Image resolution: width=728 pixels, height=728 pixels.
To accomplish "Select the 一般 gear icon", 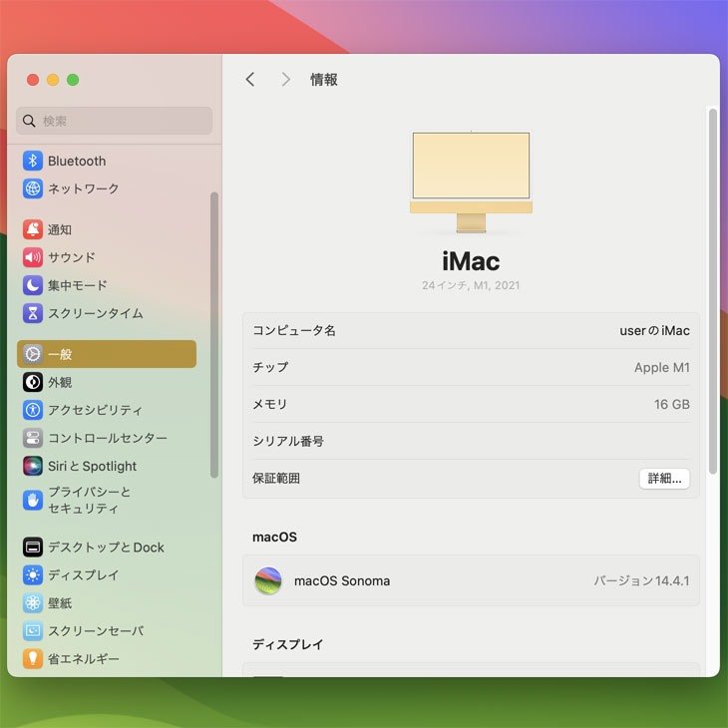I will tap(33, 354).
